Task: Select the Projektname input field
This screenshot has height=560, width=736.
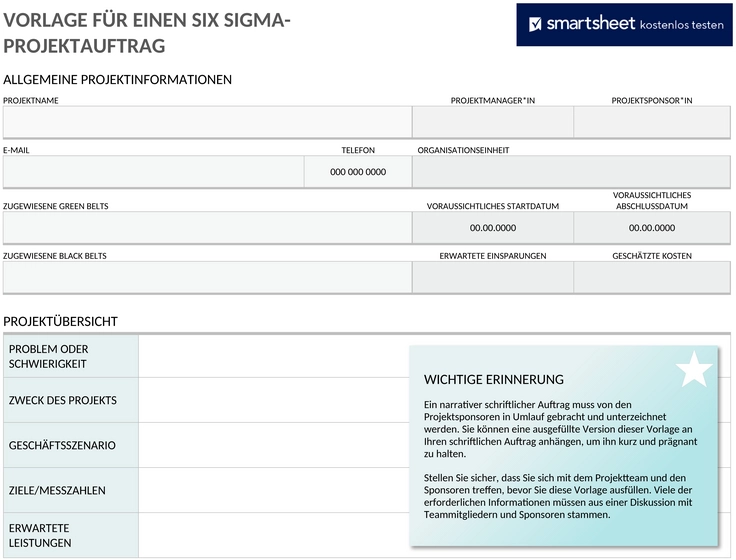Action: click(x=207, y=122)
